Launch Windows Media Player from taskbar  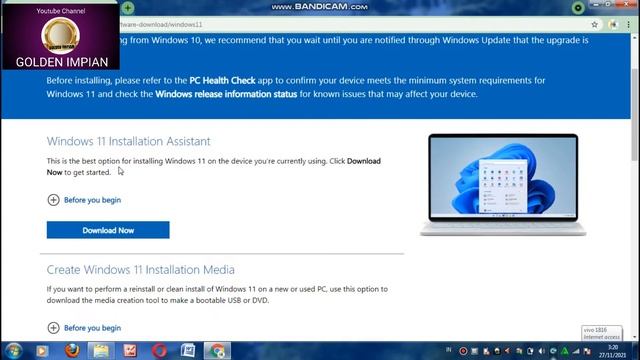pos(42,351)
